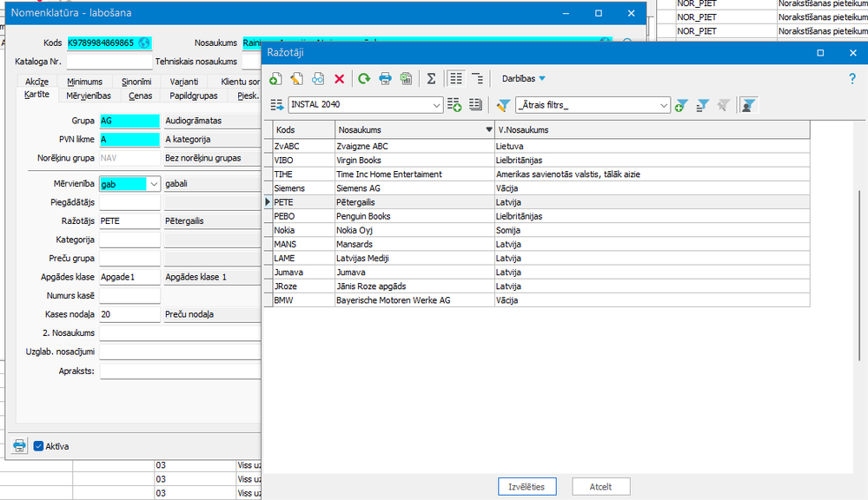Click the V.Nosaukums column header
This screenshot has width=868, height=500.
click(653, 129)
